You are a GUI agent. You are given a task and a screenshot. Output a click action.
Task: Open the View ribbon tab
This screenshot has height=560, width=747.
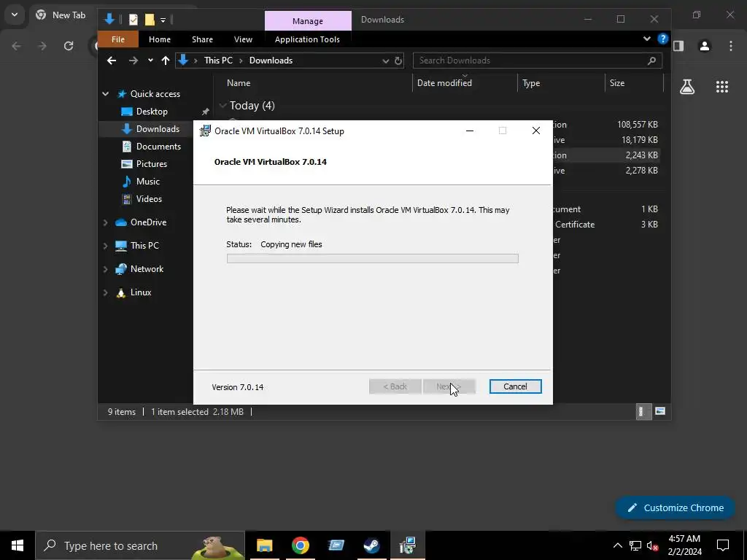pos(243,39)
